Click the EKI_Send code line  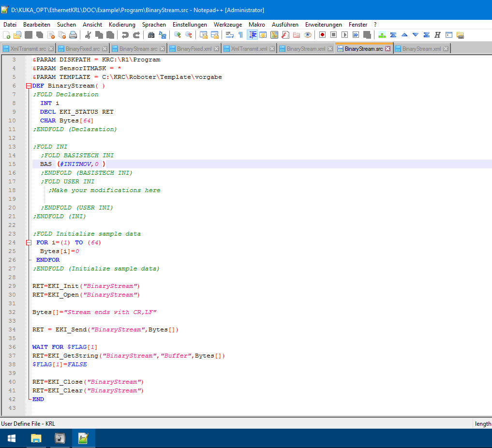pos(105,329)
